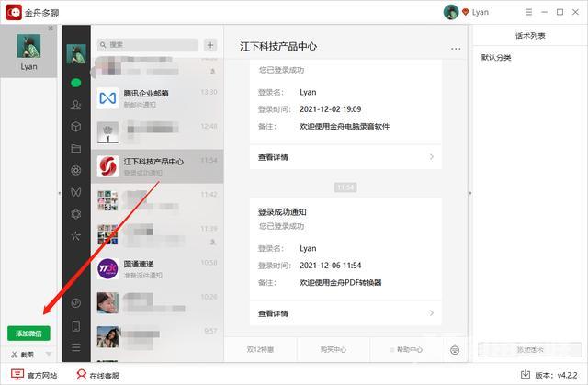Click the 话术列表 panel header
The height and width of the screenshot is (385, 588).
pos(530,36)
